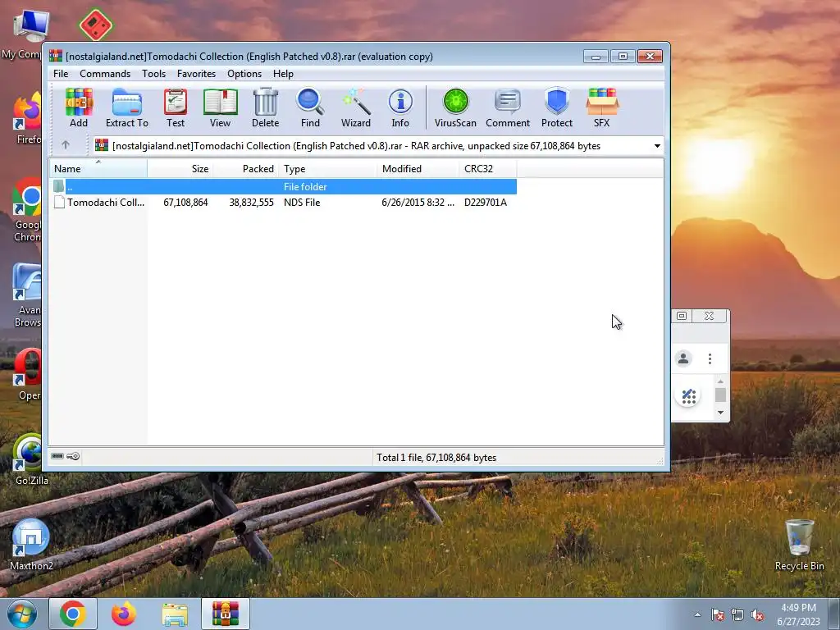Open the Recycle Bin desktop icon

[x=799, y=546]
